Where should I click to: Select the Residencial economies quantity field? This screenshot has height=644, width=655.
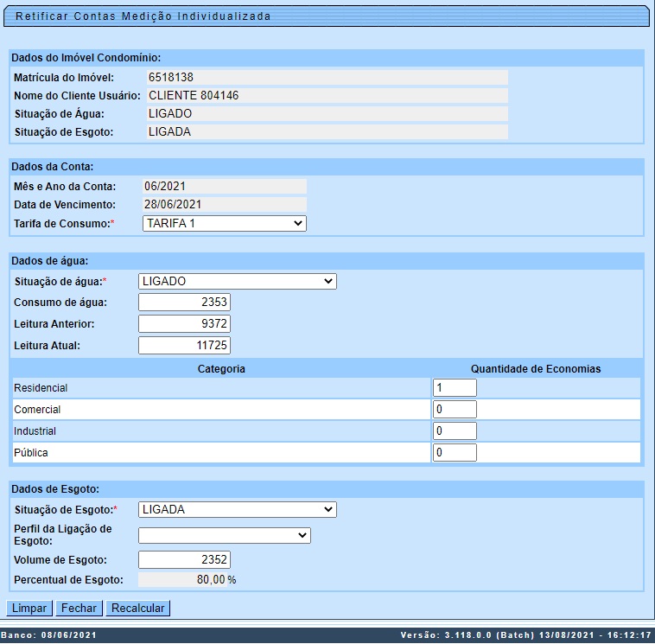[x=455, y=387]
